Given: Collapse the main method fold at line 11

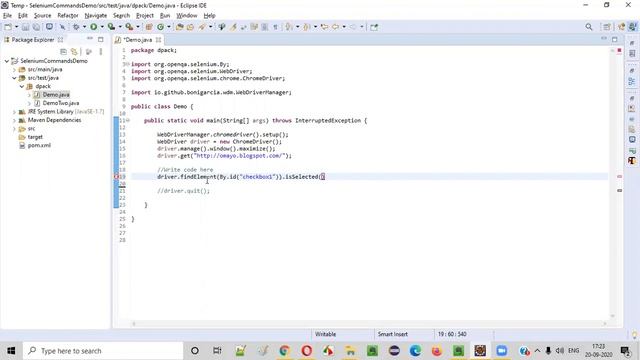Looking at the screenshot, I should pyautogui.click(x=128, y=120).
